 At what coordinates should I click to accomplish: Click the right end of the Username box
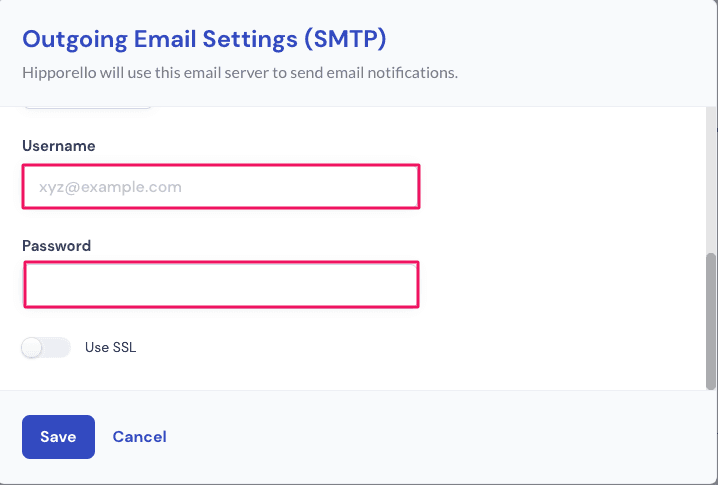(x=408, y=186)
